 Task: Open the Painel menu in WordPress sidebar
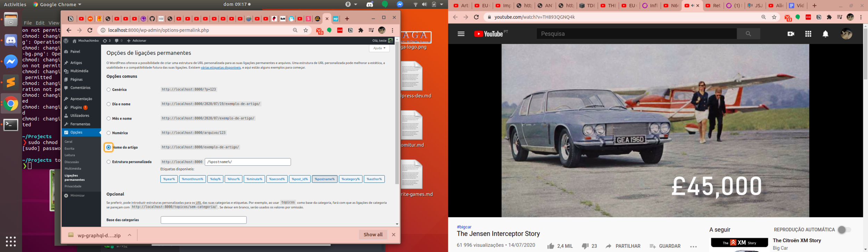click(x=75, y=52)
